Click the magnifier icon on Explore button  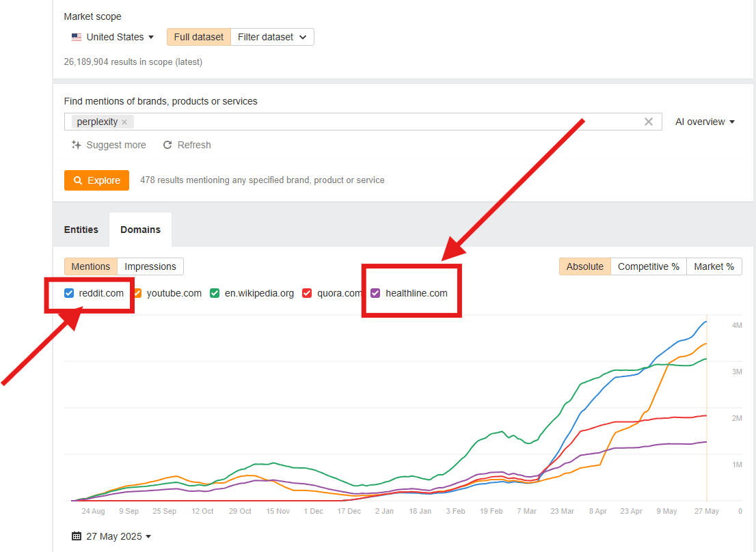pos(78,180)
